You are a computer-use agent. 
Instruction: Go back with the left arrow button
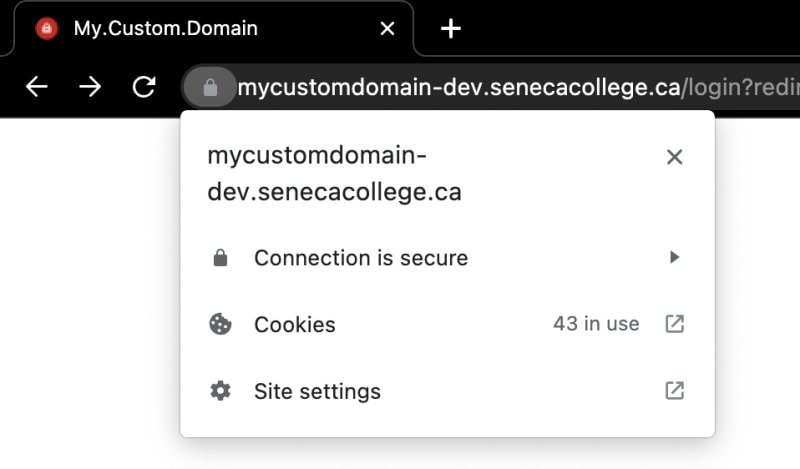(x=37, y=87)
